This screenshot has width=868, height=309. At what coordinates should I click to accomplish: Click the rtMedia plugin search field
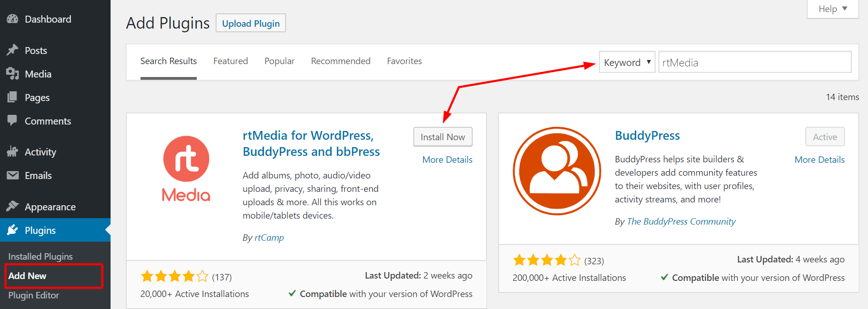point(755,62)
